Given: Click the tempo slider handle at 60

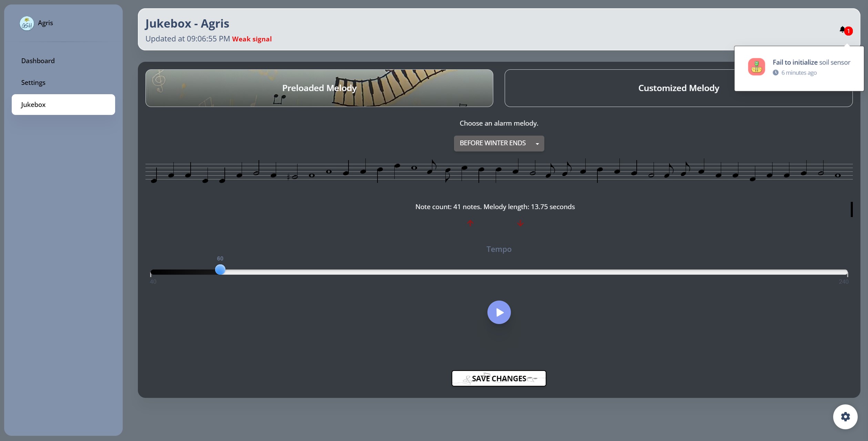Looking at the screenshot, I should click(220, 269).
